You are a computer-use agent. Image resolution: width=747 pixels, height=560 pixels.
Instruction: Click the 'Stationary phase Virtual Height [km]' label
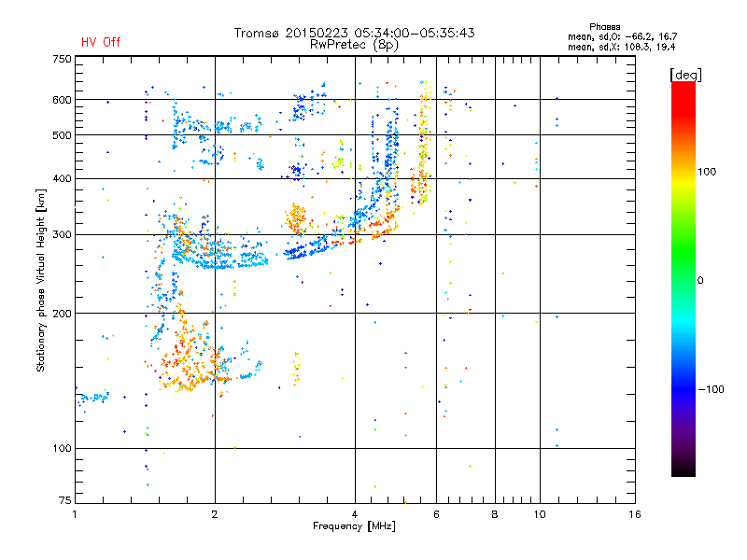(x=41, y=280)
